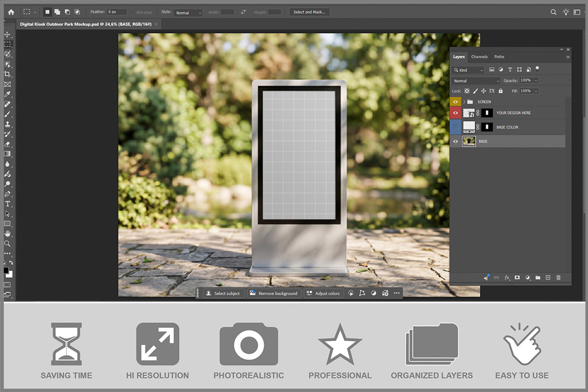The width and height of the screenshot is (588, 392).
Task: Select the Rectangular Marquee tool in toolbox
Action: click(x=7, y=45)
